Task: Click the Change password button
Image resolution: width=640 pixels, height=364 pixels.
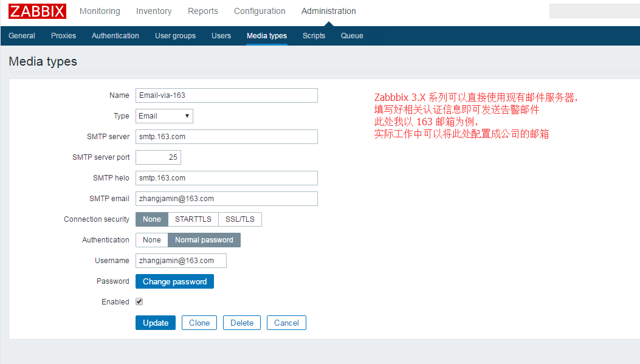Action: pos(174,281)
